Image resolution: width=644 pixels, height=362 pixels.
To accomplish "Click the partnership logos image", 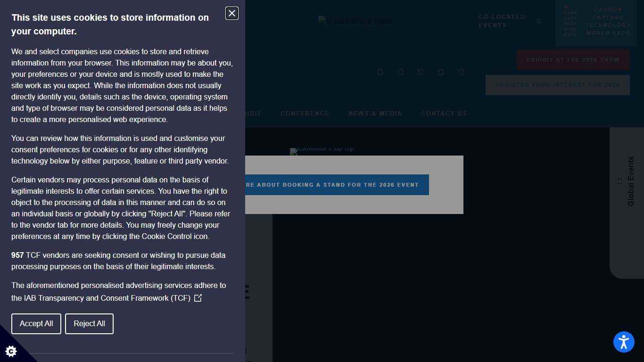I will pos(355,21).
